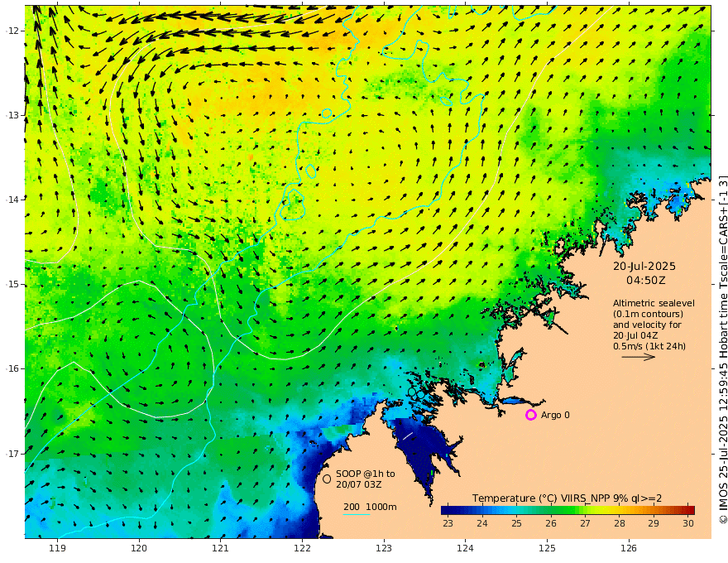Click longitude axis label 123
Viewport: 728px width, 563px height.
(384, 548)
